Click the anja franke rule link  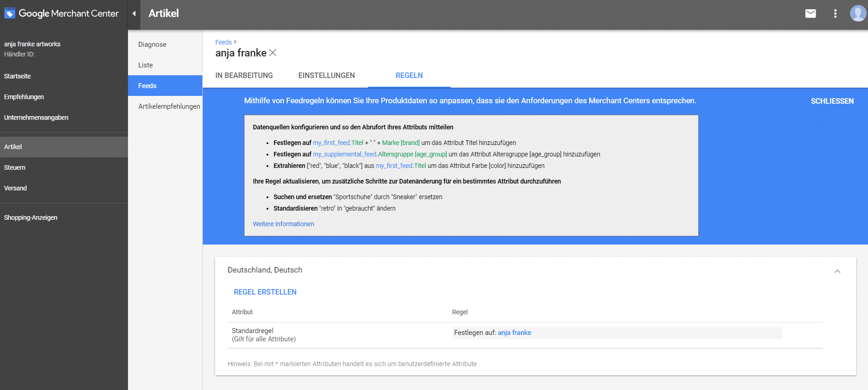514,333
